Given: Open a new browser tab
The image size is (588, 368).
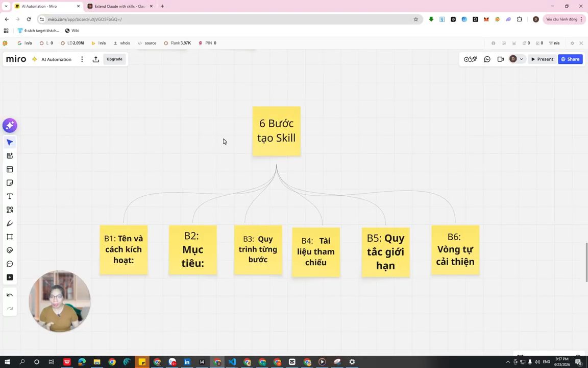Looking at the screenshot, I should coord(162,6).
